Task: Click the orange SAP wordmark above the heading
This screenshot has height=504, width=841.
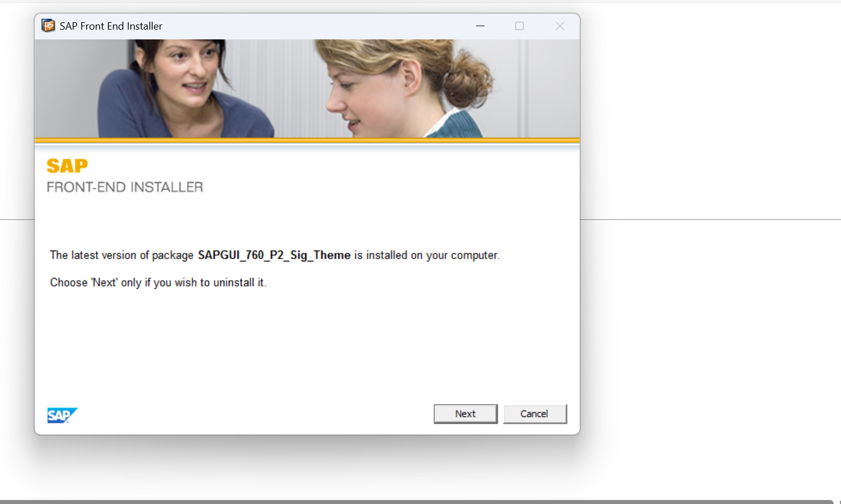Action: pos(67,166)
